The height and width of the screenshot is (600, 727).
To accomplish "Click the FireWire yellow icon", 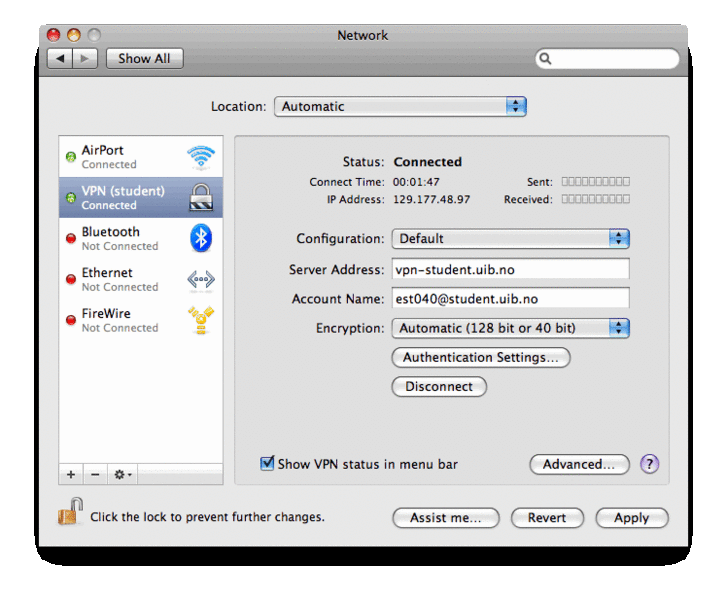I will click(x=201, y=320).
